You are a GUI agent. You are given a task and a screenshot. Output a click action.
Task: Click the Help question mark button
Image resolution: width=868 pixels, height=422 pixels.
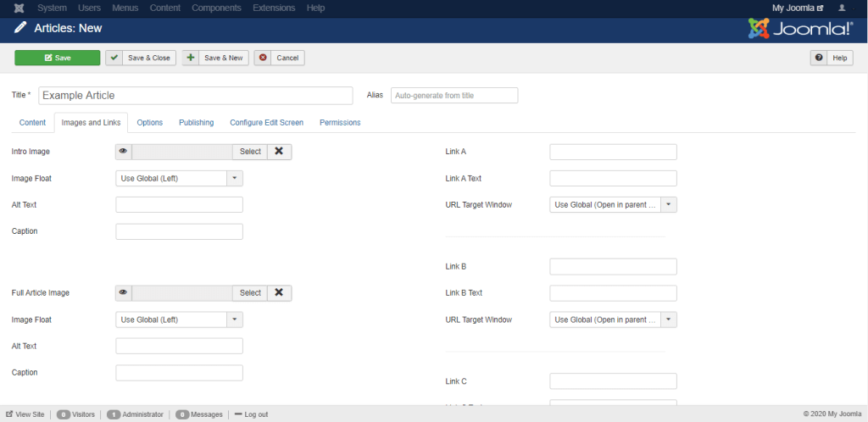[831, 58]
